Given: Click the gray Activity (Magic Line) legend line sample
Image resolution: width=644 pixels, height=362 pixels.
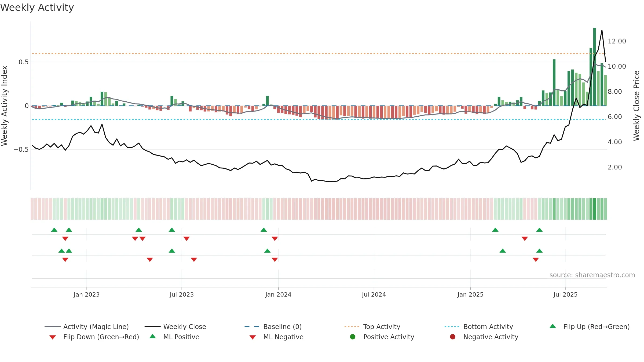Looking at the screenshot, I should [53, 327].
